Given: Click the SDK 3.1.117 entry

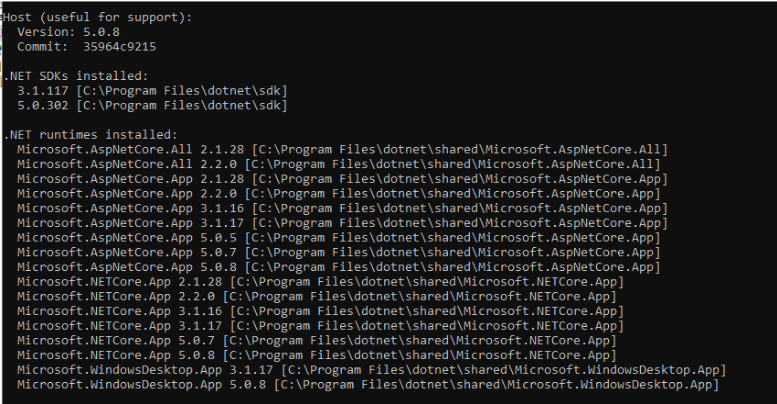Looking at the screenshot, I should (x=152, y=91).
